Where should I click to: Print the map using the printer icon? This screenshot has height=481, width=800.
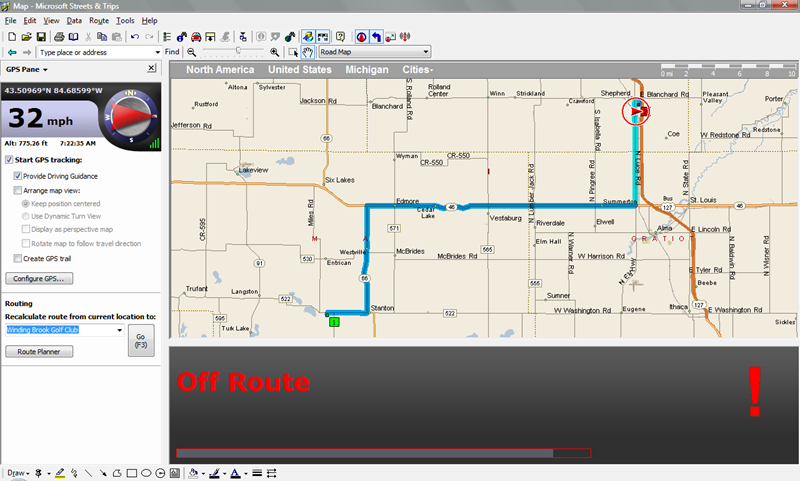tap(59, 37)
